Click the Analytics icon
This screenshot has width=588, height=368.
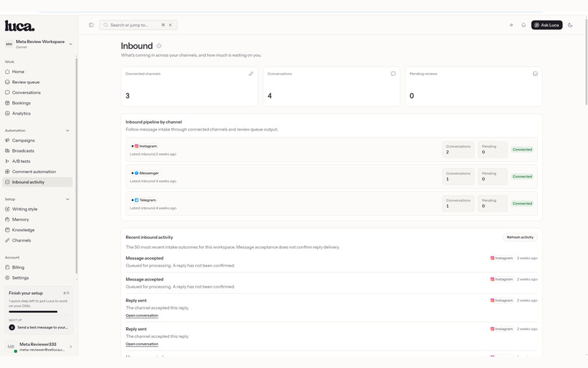(7, 113)
